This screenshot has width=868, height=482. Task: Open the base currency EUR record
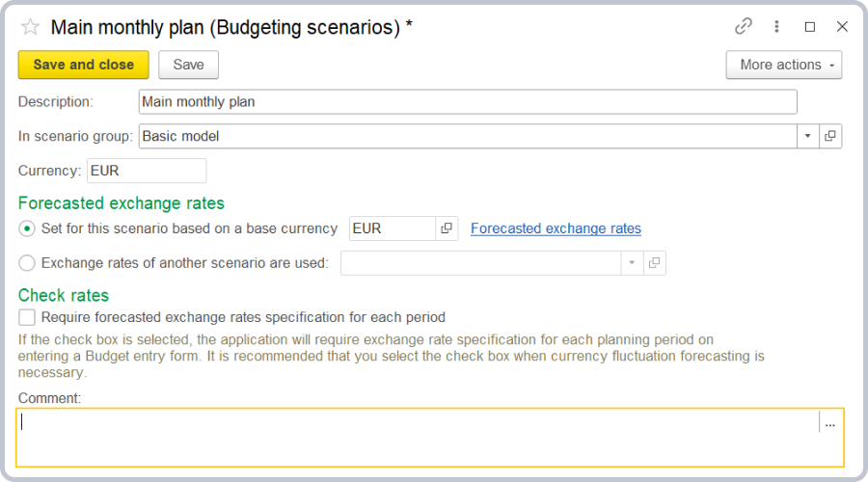tap(447, 228)
